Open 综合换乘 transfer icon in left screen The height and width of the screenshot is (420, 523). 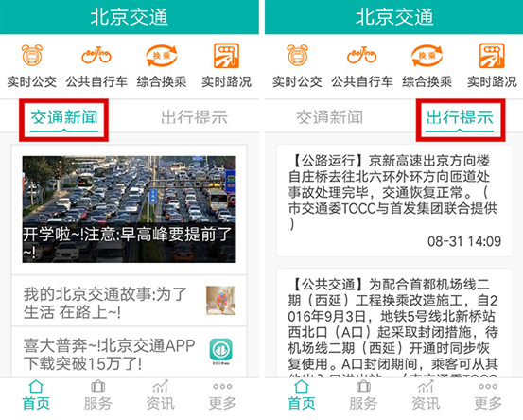coord(162,56)
